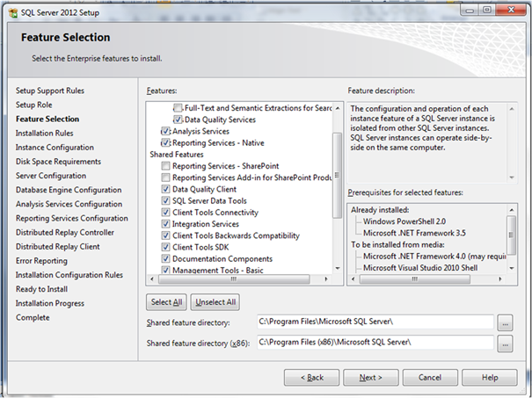Click the Features list scroll-down arrow
Viewport: 532px width, 398px height.
(338, 269)
